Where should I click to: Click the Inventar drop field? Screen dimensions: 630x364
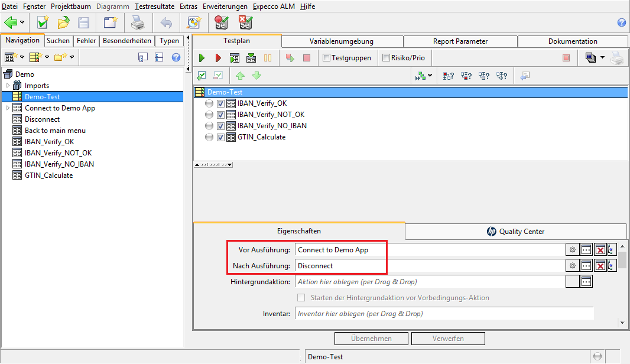(444, 314)
